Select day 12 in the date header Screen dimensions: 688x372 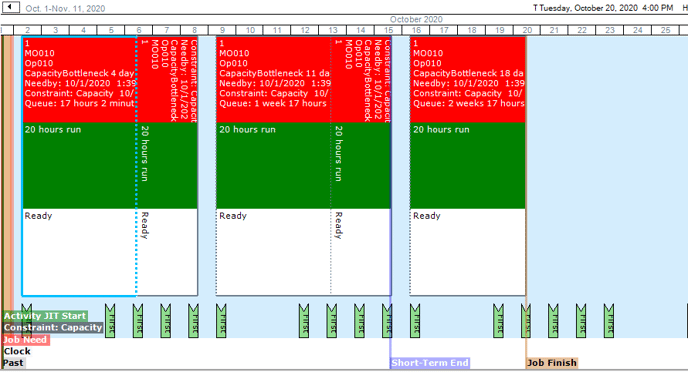pos(305,30)
